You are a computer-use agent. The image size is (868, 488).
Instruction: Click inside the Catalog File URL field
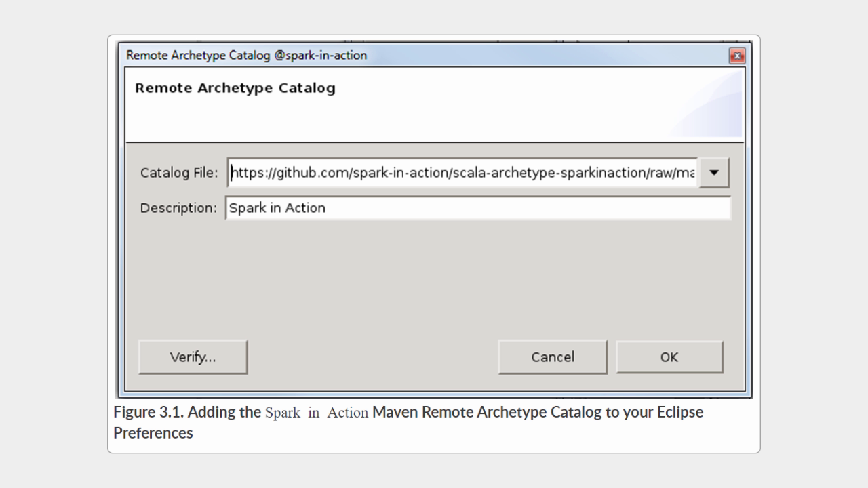(x=461, y=173)
